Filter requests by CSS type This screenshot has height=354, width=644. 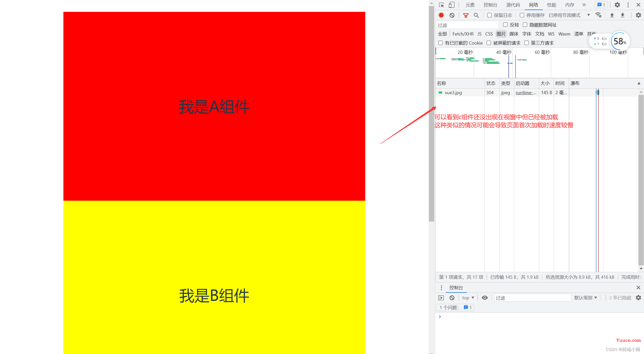coord(489,34)
